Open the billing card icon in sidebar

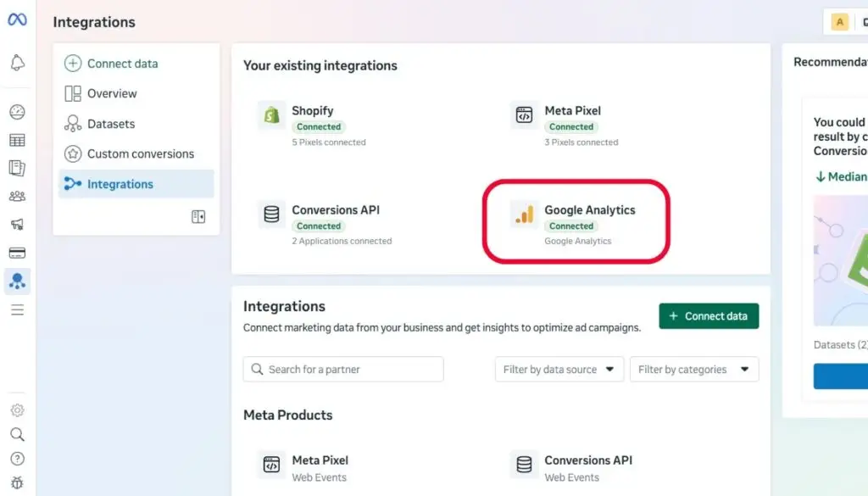[17, 253]
